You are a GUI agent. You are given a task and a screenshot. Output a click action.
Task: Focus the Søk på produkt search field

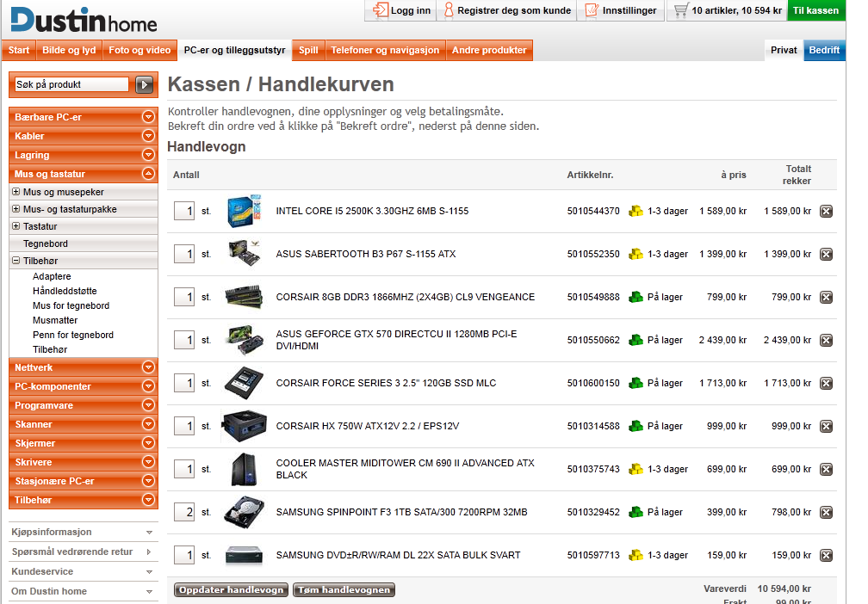coord(71,84)
